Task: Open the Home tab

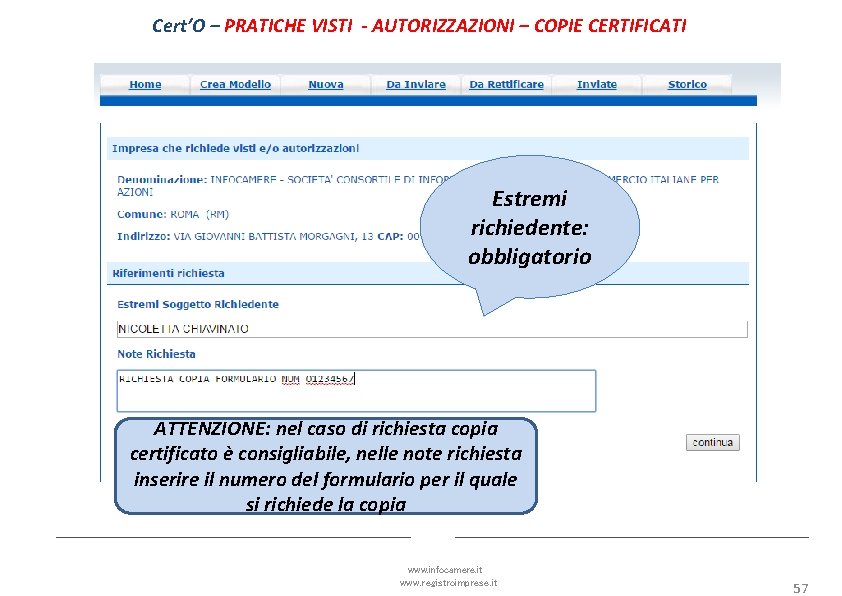Action: click(x=145, y=84)
